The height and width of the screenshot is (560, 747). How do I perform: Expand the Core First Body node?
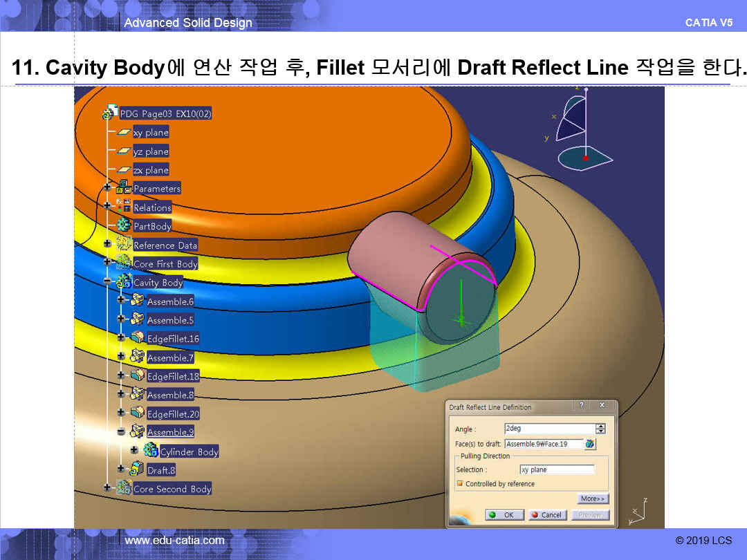click(107, 263)
